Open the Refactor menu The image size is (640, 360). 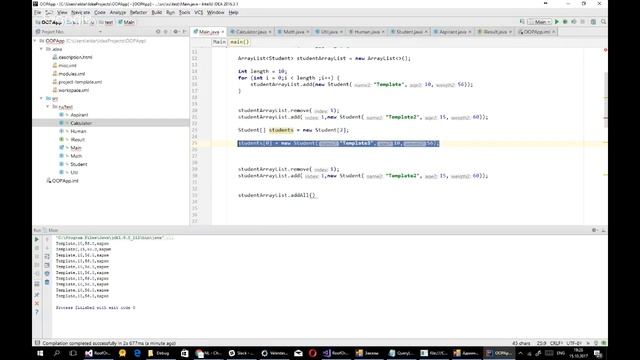[x=138, y=13]
